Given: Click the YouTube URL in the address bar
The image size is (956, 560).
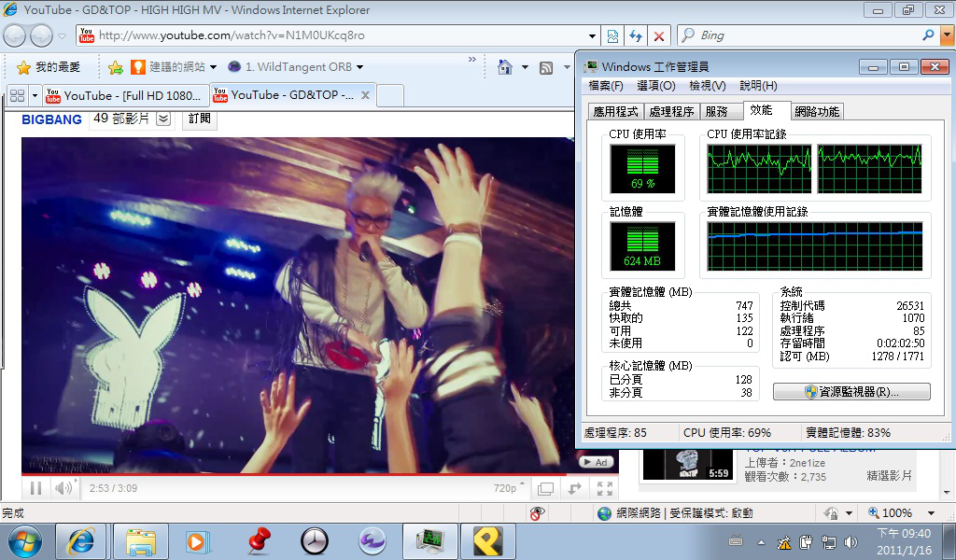Looking at the screenshot, I should [232, 35].
